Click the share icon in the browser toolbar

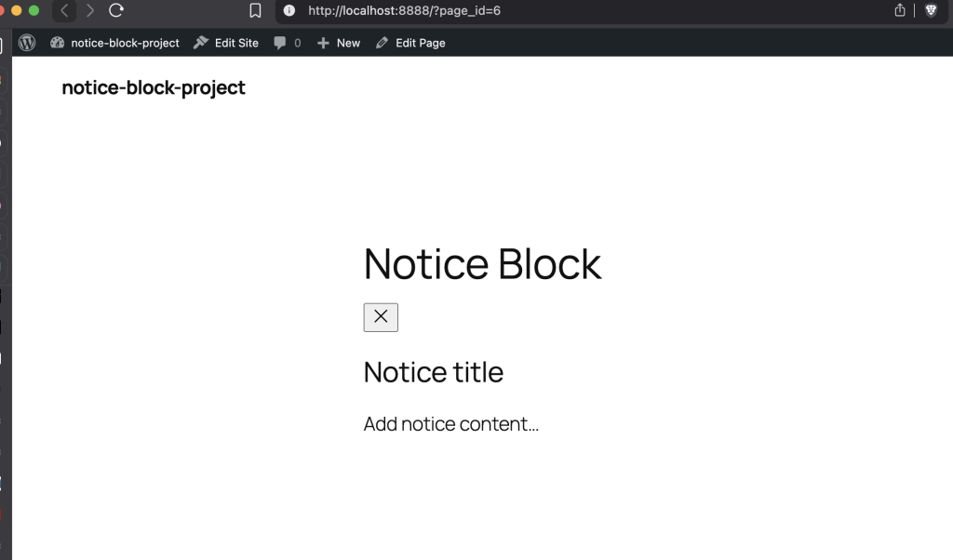[x=898, y=11]
